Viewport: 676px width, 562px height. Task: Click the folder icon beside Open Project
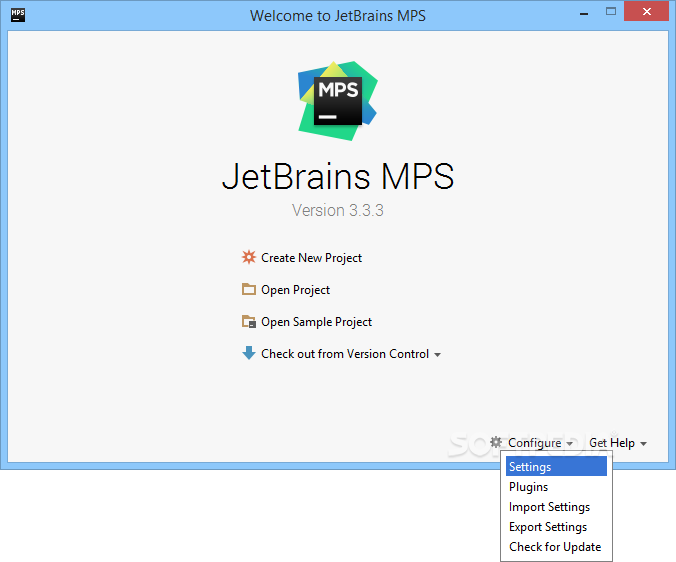click(x=249, y=289)
